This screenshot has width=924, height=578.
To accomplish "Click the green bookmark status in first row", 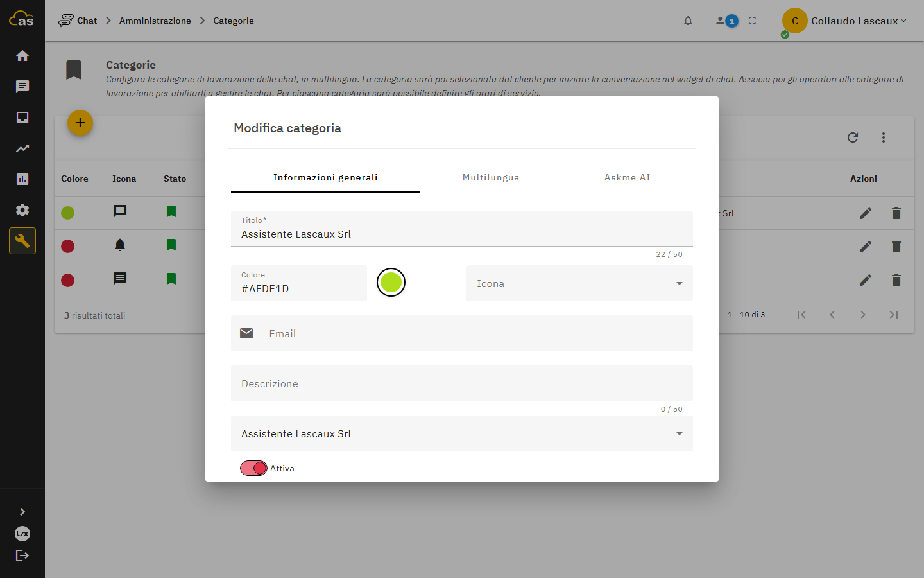I will click(171, 211).
